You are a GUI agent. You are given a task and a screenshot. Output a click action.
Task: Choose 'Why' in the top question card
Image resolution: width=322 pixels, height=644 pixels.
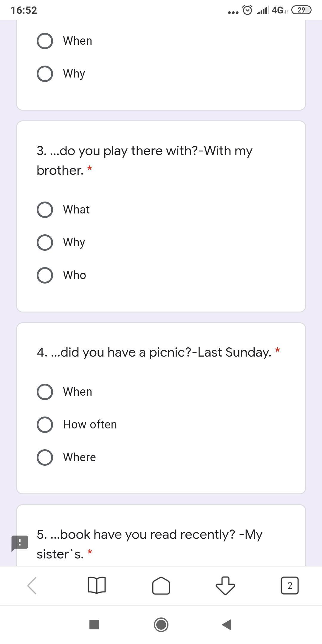point(61,74)
